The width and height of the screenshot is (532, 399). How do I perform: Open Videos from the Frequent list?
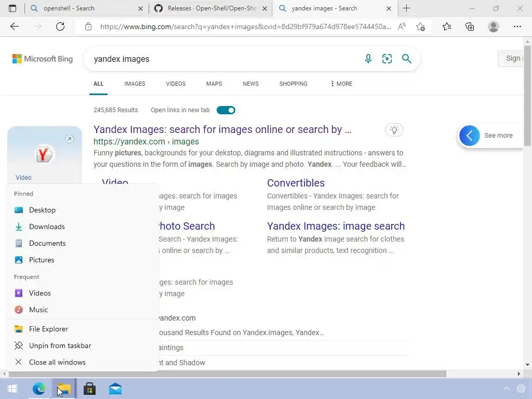click(x=82, y=293)
